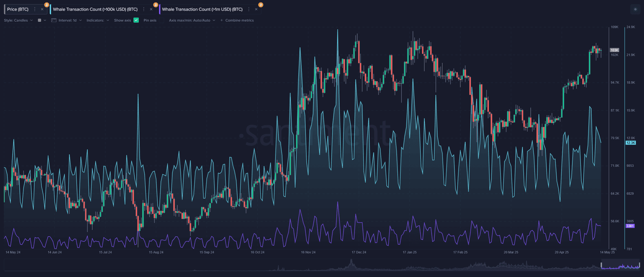Screen dimensions: 644x277
Task: Uncheck the Show axis checkbox
Action: [x=136, y=20]
